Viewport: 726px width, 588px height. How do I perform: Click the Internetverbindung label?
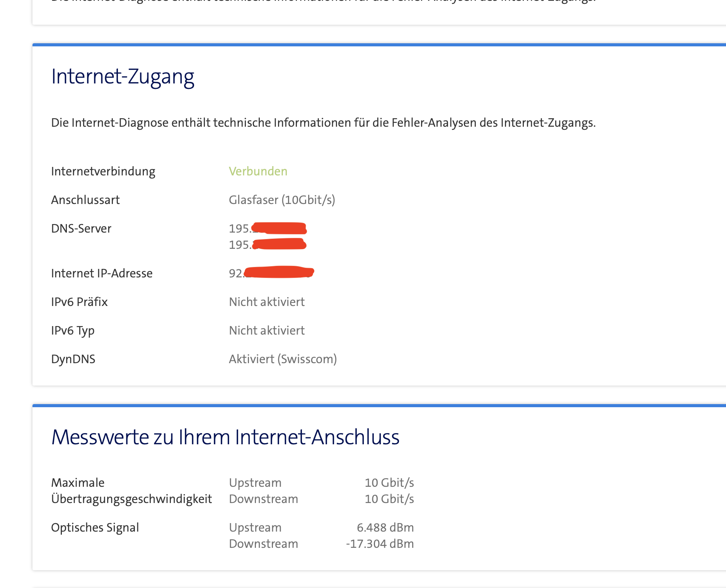[x=103, y=171]
